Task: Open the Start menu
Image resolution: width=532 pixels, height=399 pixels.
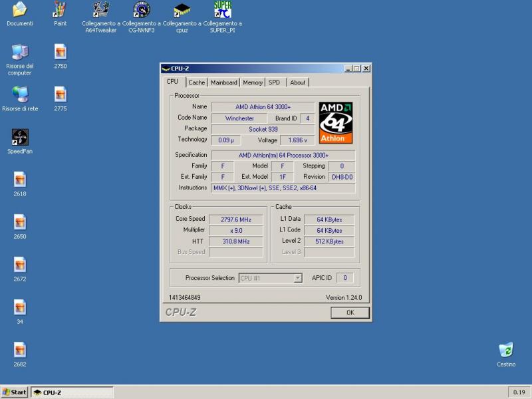Action: 14,392
